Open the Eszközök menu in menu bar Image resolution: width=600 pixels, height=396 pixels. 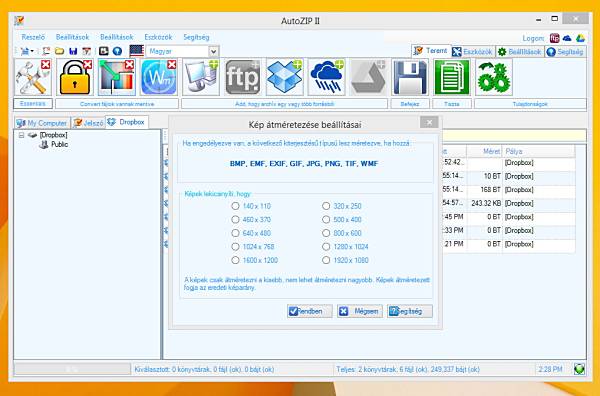(x=158, y=37)
